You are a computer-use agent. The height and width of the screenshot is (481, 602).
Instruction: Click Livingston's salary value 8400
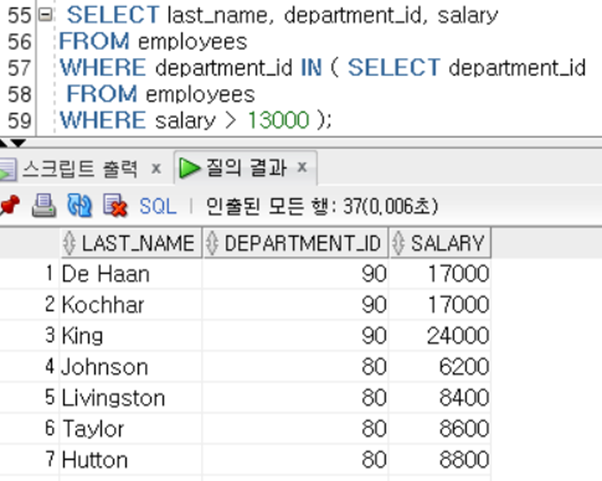[464, 398]
